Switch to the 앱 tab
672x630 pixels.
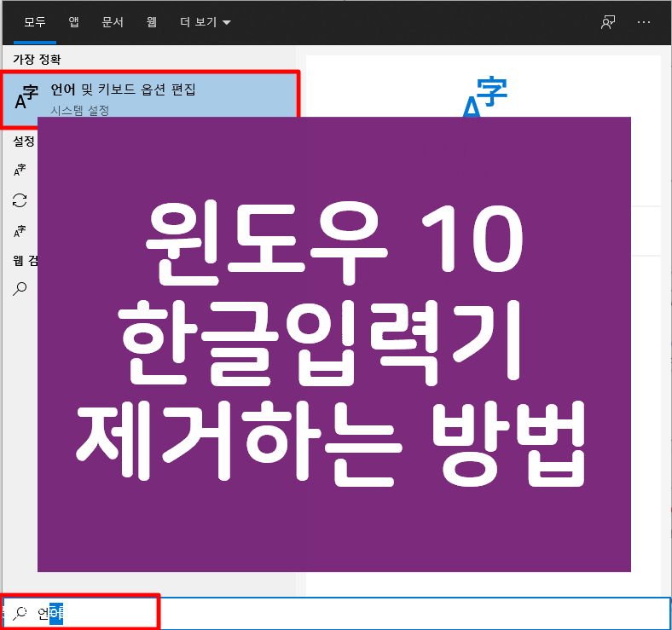point(73,22)
